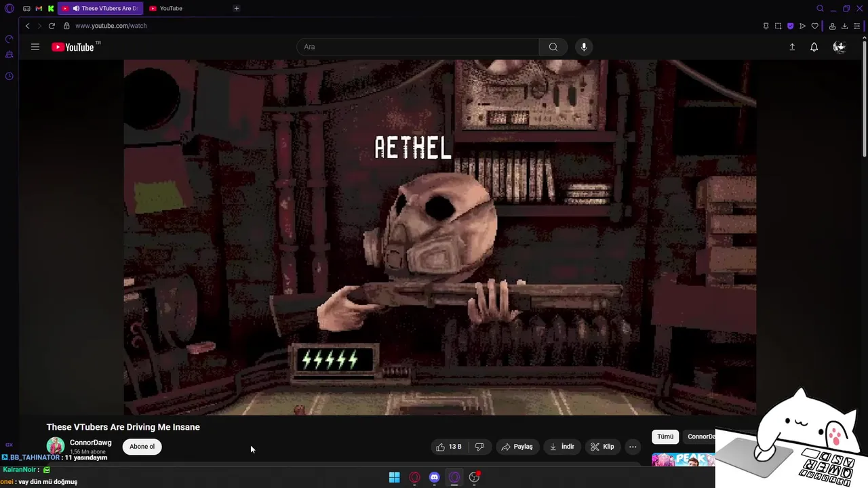Open the Opera GX main menu logo

coord(9,8)
